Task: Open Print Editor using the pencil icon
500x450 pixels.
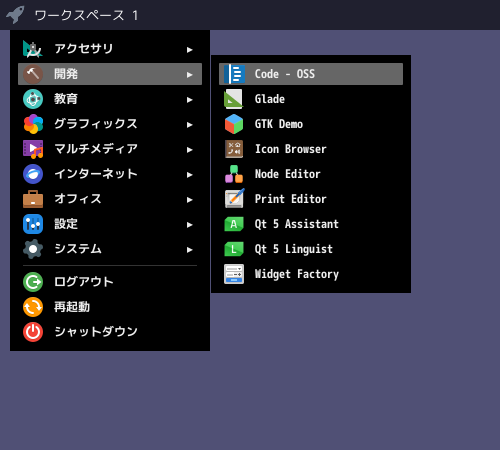Action: click(235, 198)
